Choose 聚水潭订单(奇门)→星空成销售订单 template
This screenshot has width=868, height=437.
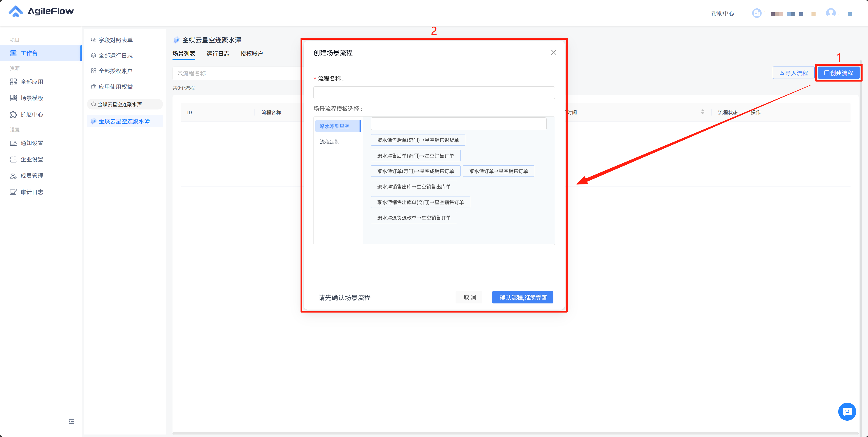(x=415, y=171)
